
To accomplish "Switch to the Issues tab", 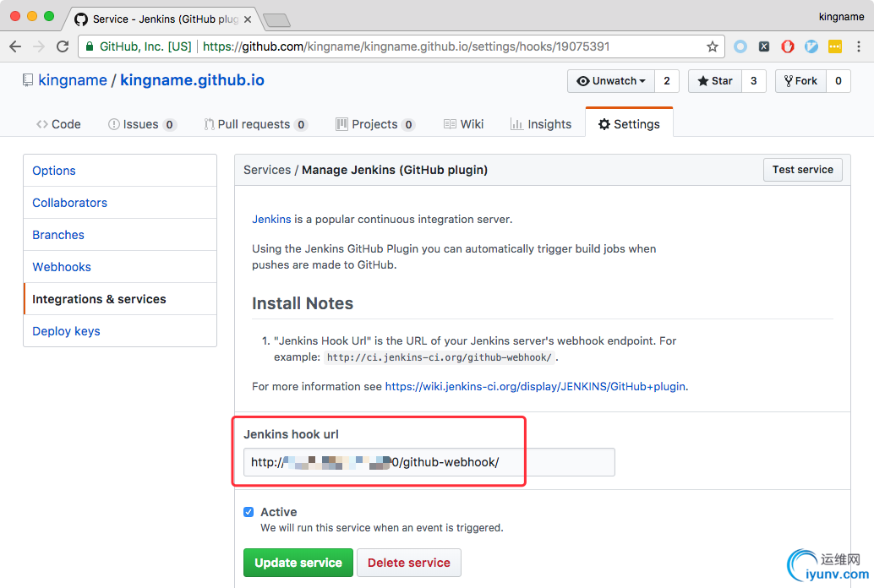I will pos(142,124).
